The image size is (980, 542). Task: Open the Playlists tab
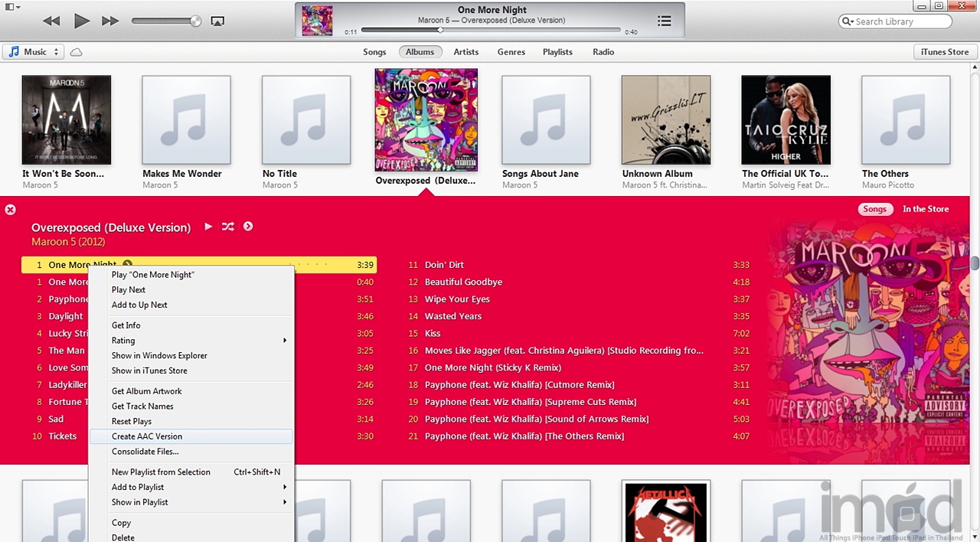pos(557,52)
